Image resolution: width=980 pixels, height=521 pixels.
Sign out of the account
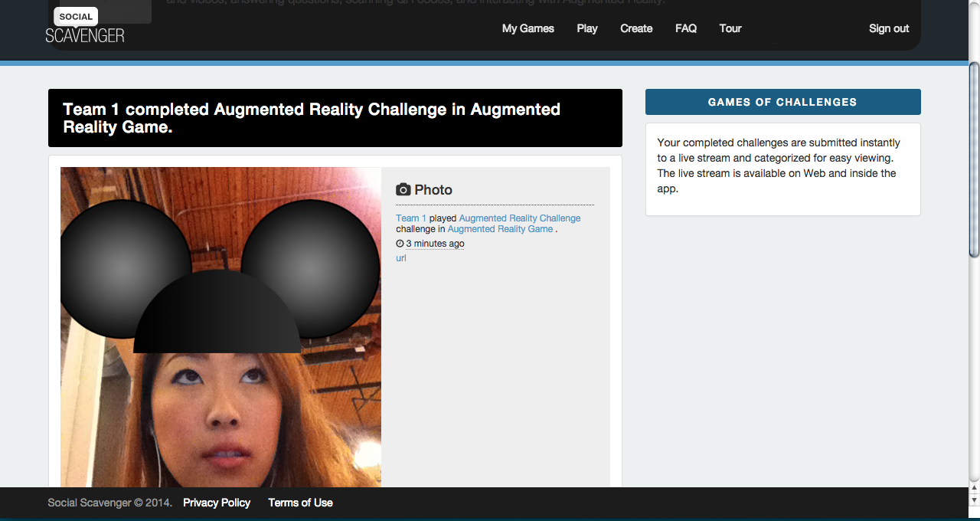tap(889, 28)
